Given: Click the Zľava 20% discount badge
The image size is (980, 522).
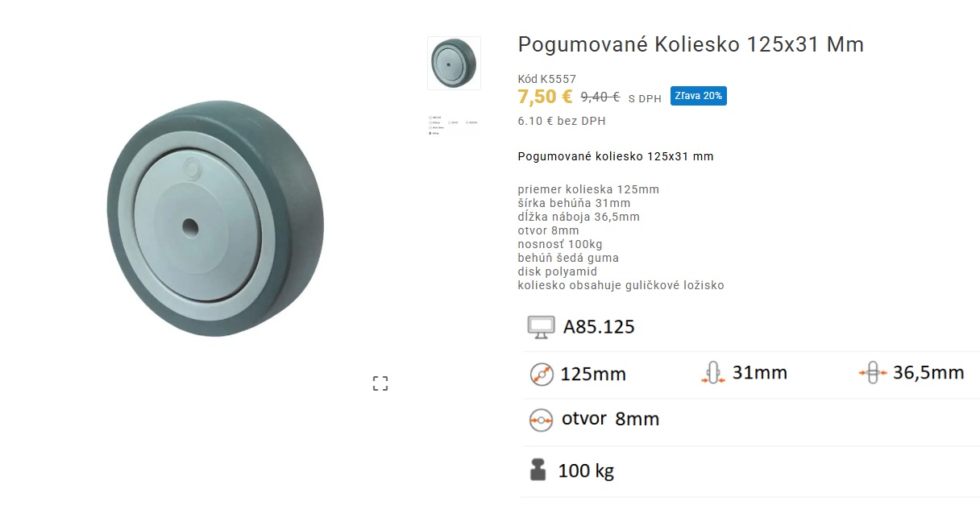Looking at the screenshot, I should point(699,96).
